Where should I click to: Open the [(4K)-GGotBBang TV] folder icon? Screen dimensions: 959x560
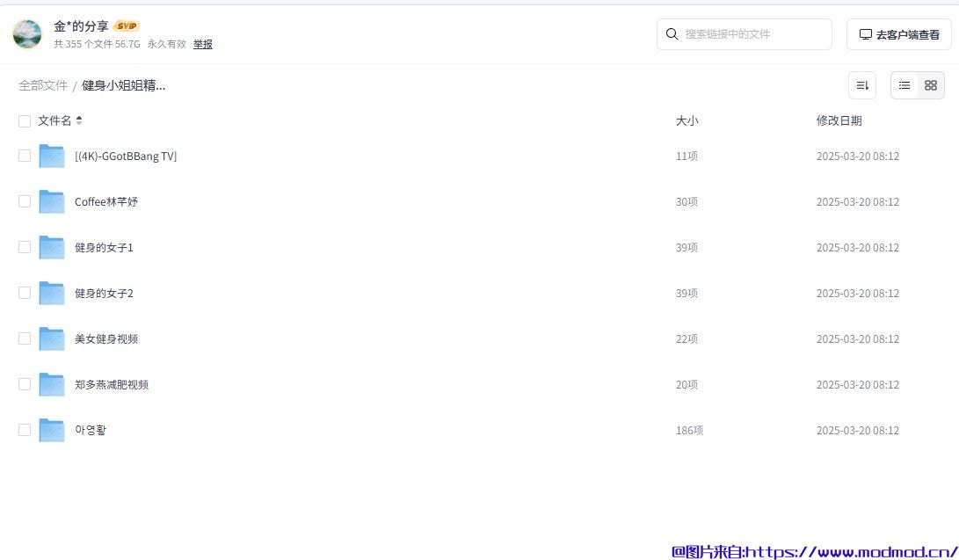pyautogui.click(x=52, y=156)
